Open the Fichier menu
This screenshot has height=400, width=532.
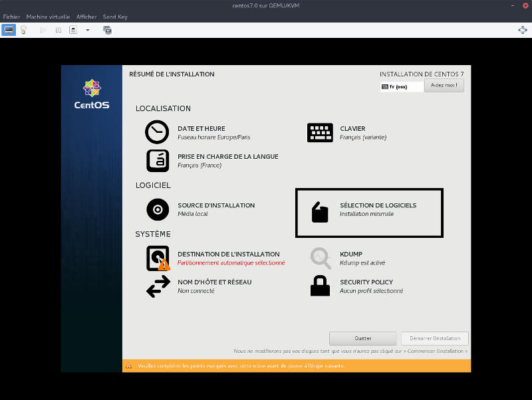(x=11, y=17)
